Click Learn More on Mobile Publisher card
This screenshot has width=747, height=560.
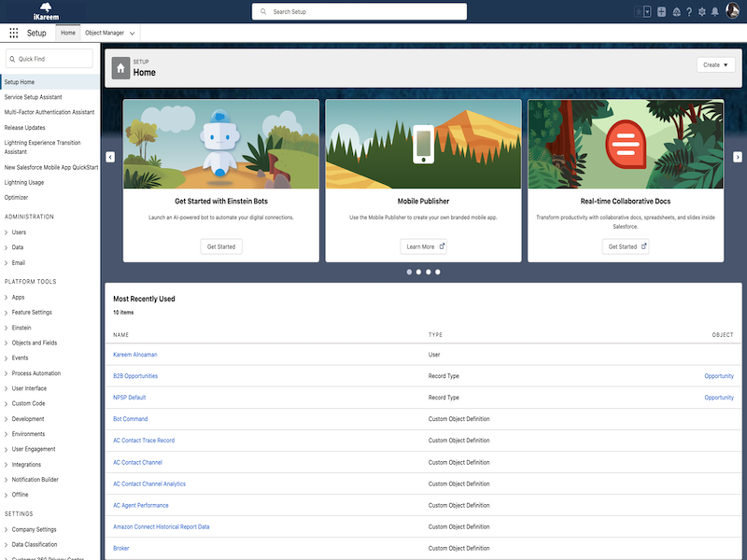(424, 246)
